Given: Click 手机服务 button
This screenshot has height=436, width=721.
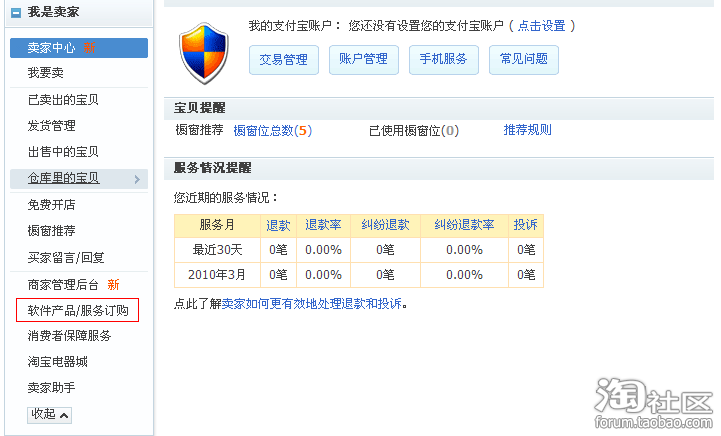Looking at the screenshot, I should pyautogui.click(x=444, y=60).
